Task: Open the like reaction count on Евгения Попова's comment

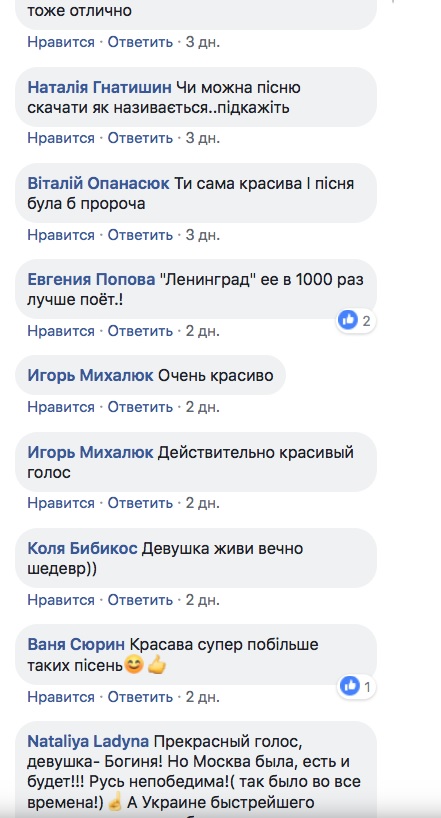Action: point(356,320)
